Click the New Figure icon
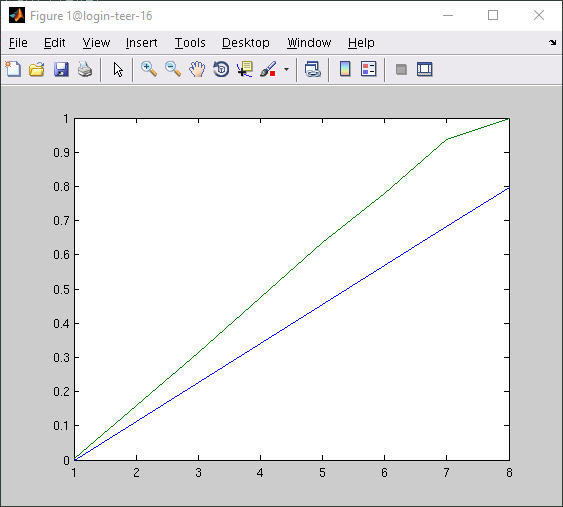Screen dimensions: 563x507 (x=13, y=69)
